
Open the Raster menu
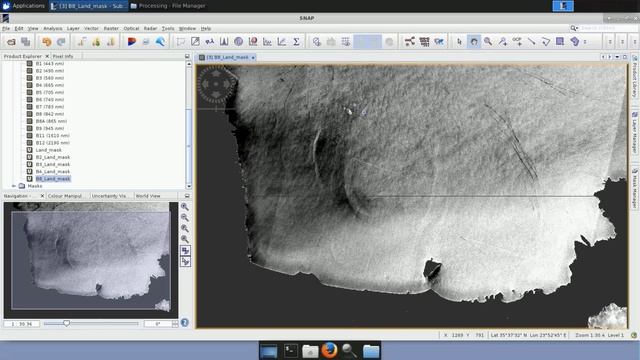click(x=111, y=29)
